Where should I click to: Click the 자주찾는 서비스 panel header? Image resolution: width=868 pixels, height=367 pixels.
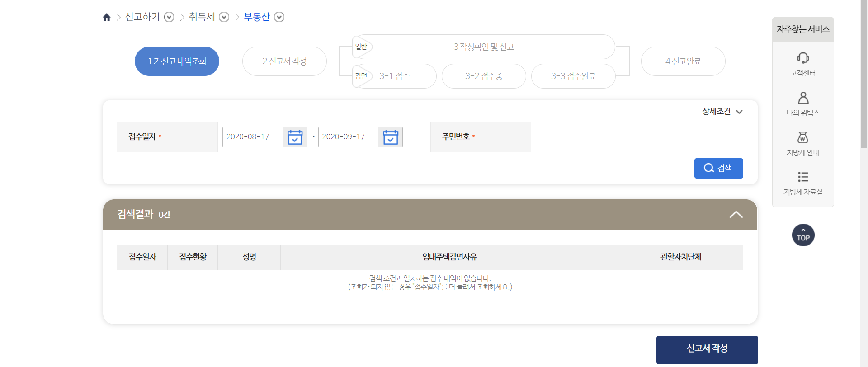click(x=803, y=30)
